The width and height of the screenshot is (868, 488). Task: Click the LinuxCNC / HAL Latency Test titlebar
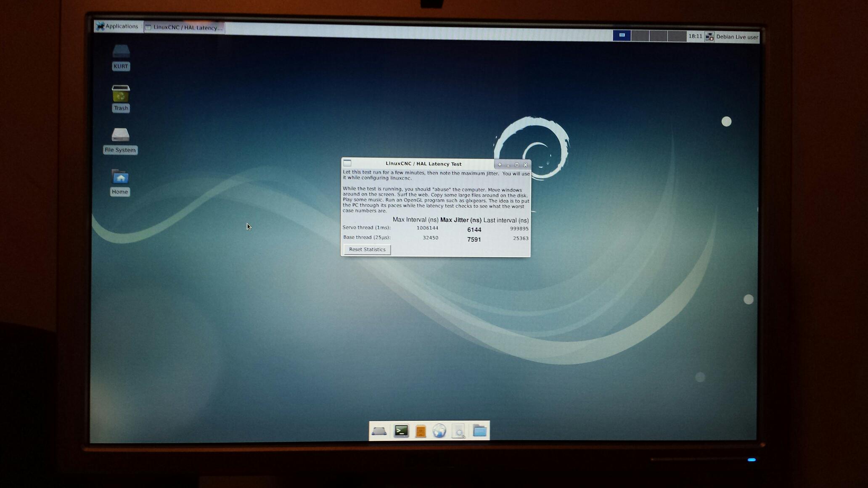423,164
